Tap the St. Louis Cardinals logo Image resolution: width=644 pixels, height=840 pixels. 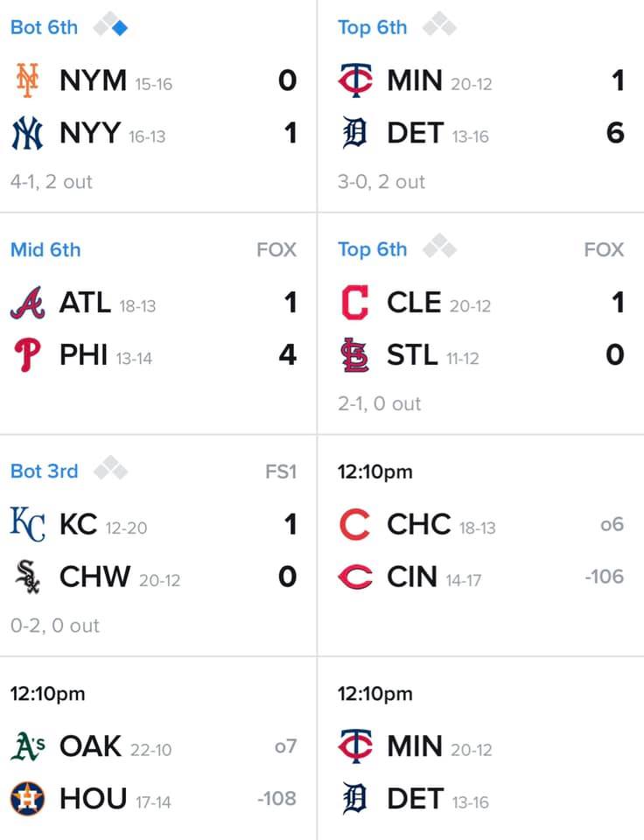[x=354, y=354]
